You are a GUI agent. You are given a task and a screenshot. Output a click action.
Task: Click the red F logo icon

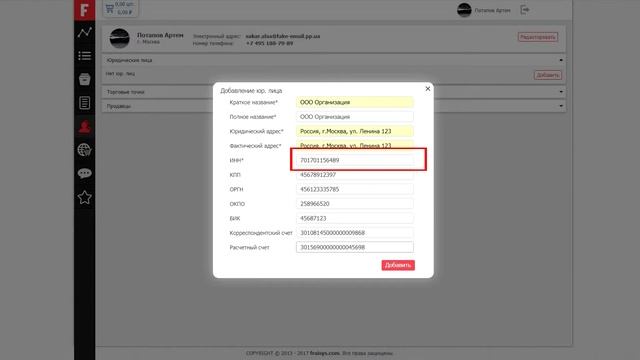pyautogui.click(x=84, y=10)
